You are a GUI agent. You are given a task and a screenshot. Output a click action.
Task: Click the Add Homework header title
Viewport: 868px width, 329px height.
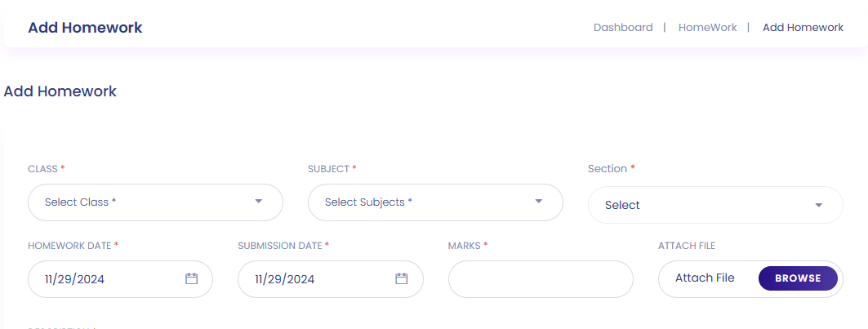[x=85, y=28]
